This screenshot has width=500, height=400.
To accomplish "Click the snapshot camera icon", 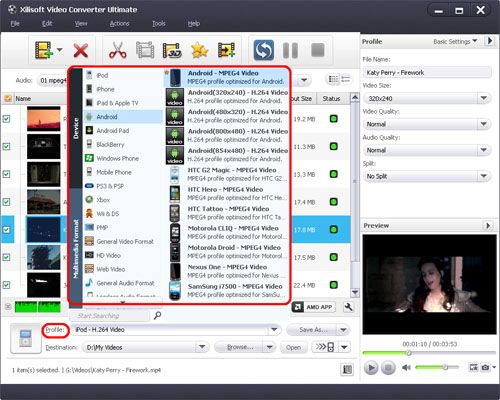I will (x=485, y=367).
